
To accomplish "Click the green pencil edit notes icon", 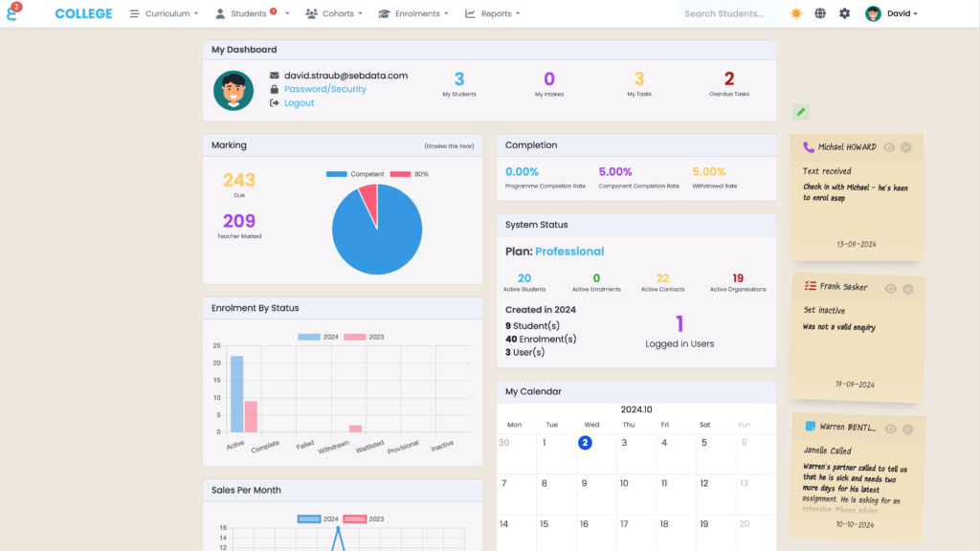I will click(x=801, y=112).
